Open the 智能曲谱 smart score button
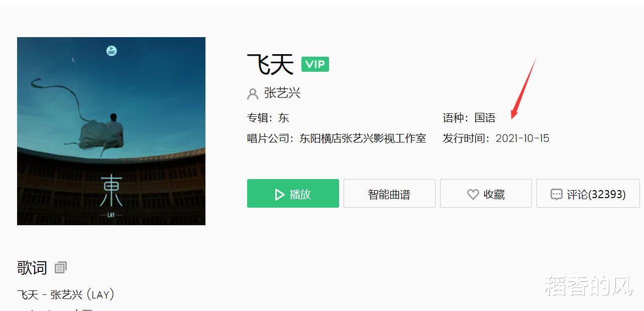Viewport: 644px width, 311px height. [x=389, y=194]
